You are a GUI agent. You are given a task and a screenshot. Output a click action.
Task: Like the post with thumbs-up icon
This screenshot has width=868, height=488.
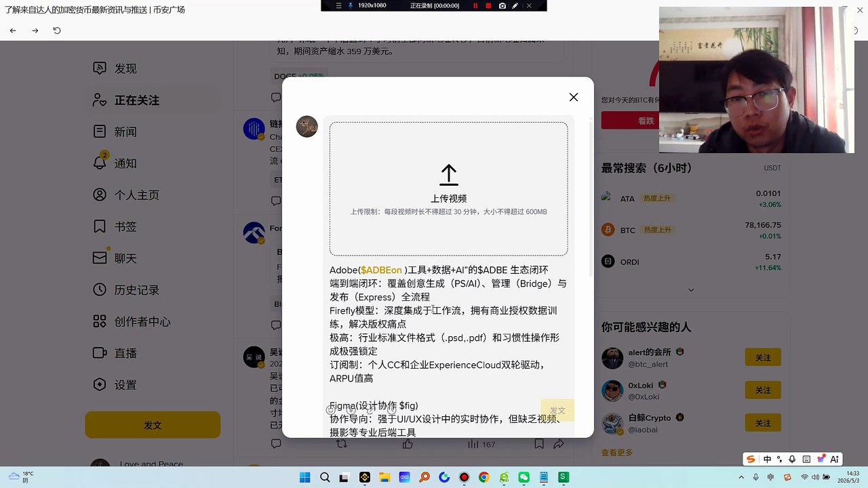click(x=408, y=444)
